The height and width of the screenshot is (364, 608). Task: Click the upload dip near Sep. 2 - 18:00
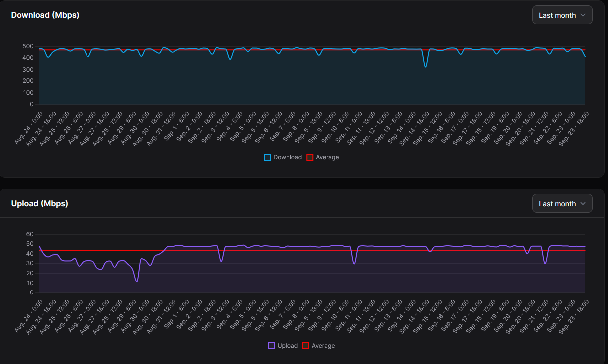coord(221,261)
